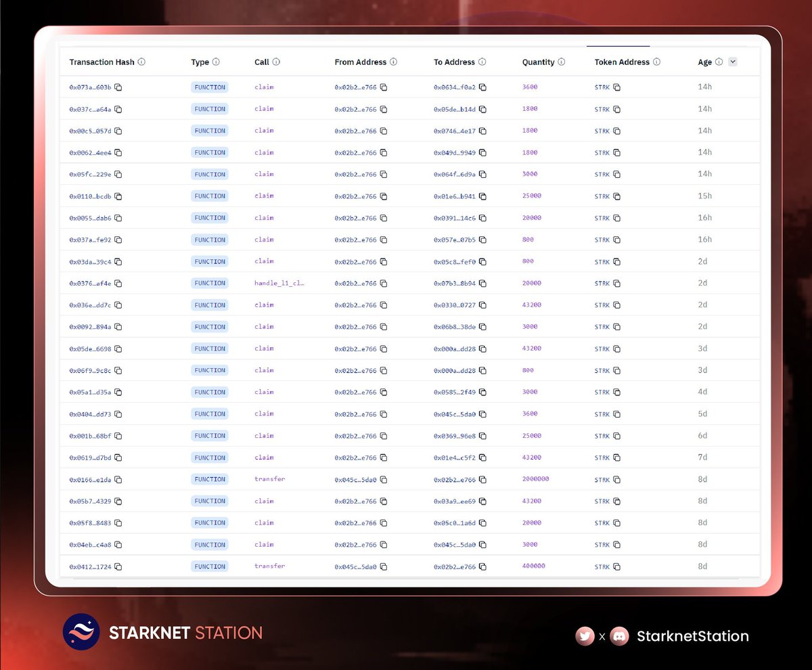Open transaction 0x05b7…4329
The width and height of the screenshot is (812, 670).
click(90, 501)
